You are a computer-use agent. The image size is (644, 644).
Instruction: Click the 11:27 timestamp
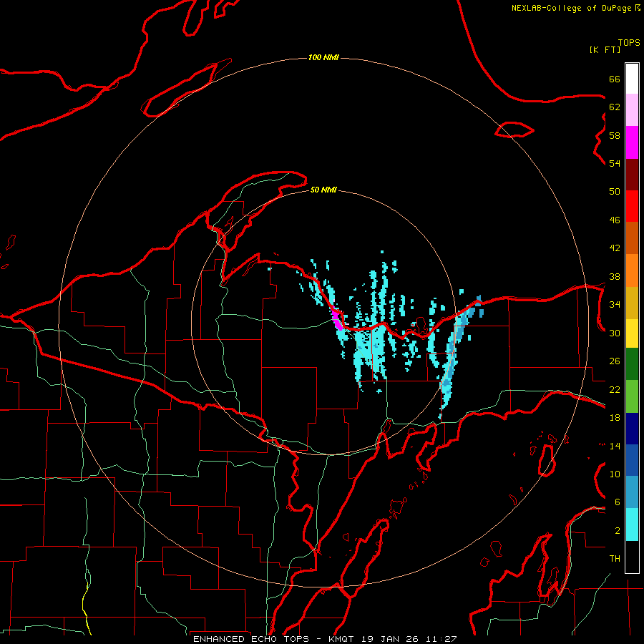click(442, 639)
